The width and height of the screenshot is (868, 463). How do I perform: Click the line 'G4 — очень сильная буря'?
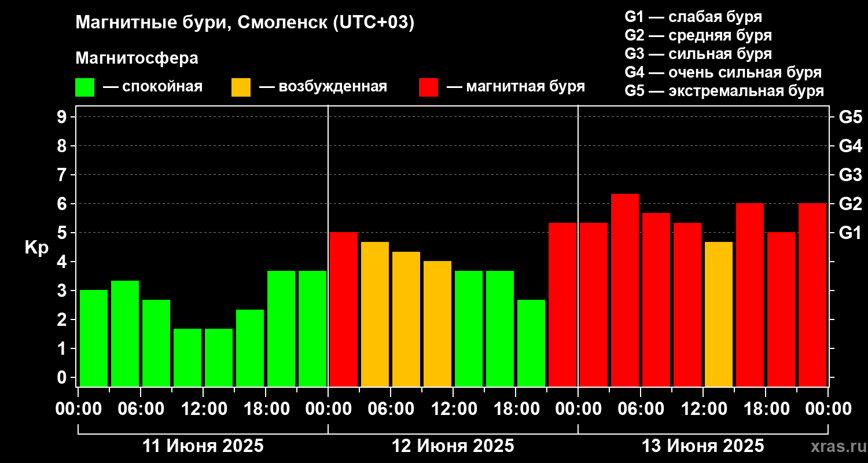click(x=723, y=72)
